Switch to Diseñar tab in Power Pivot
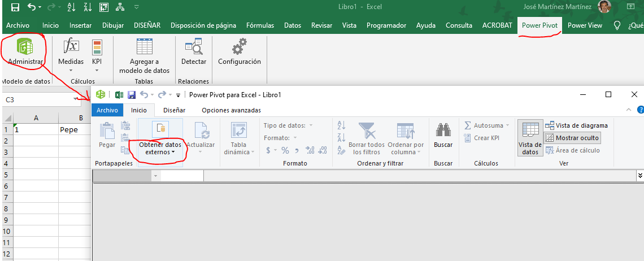 point(174,110)
